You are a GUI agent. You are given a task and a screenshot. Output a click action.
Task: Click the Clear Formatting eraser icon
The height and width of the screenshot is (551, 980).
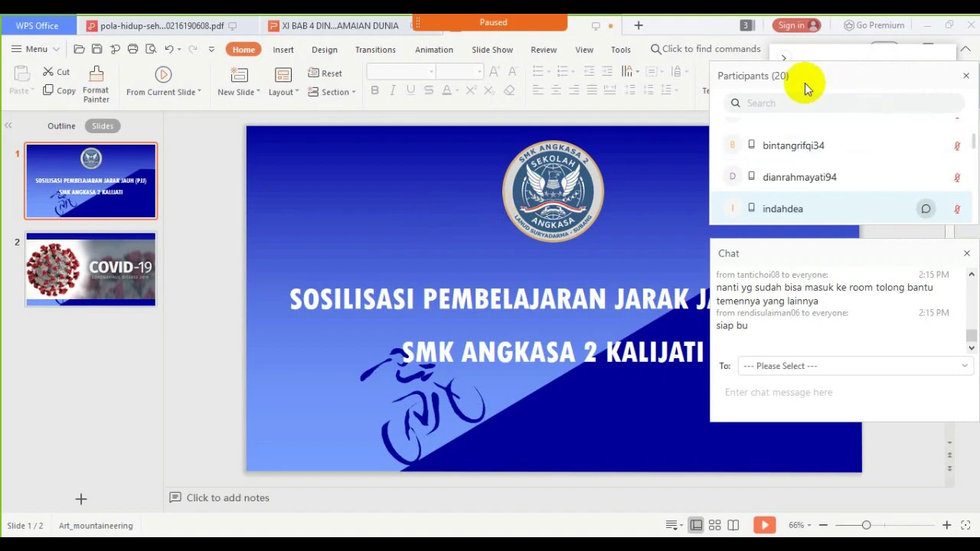[x=509, y=90]
